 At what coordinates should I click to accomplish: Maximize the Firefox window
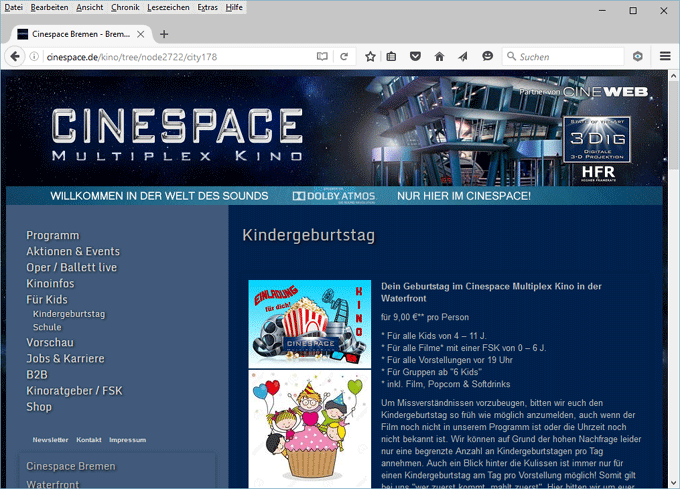[633, 10]
